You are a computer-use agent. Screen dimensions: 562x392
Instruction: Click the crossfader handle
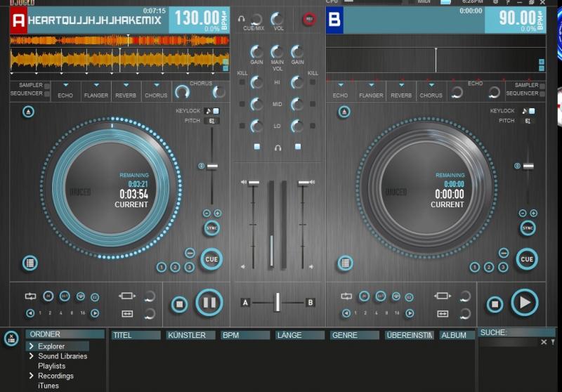pos(277,302)
